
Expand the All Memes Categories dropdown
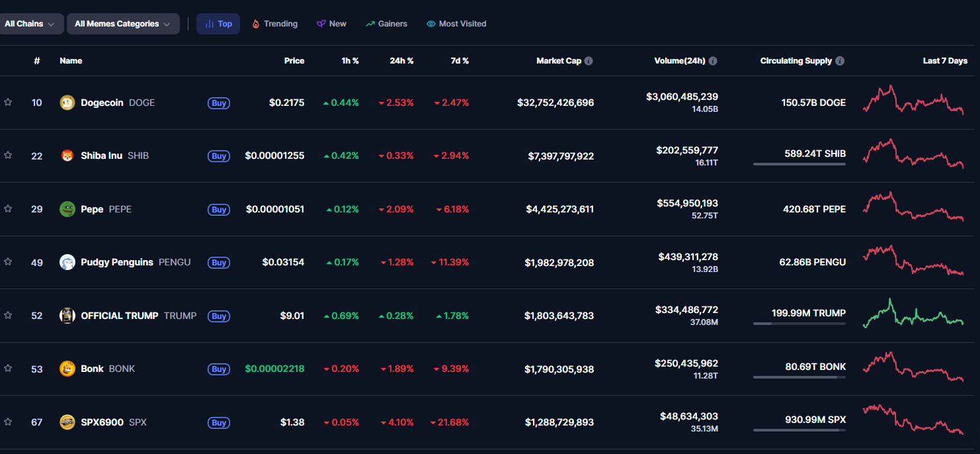[x=123, y=24]
